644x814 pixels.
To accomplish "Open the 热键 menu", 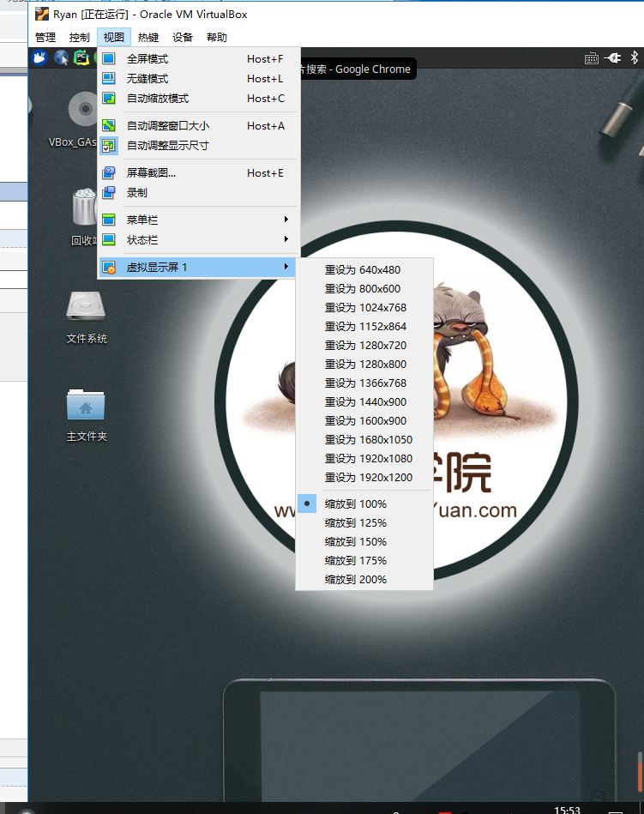I will [x=147, y=38].
